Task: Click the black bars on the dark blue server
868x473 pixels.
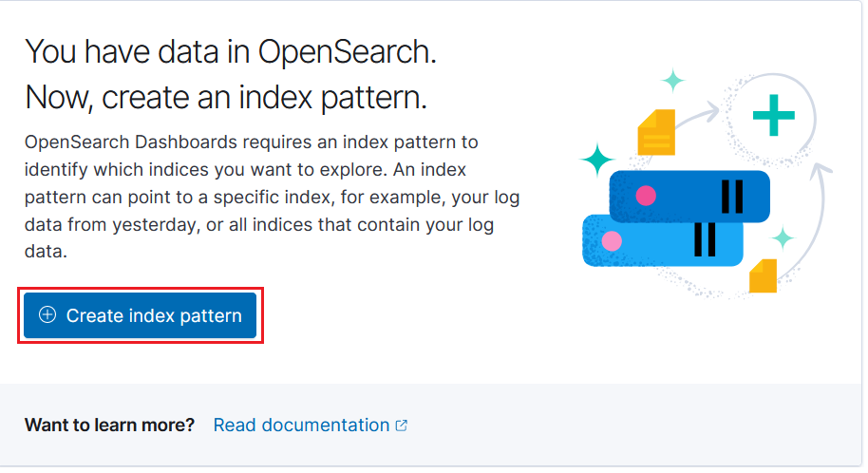Action: tap(731, 196)
